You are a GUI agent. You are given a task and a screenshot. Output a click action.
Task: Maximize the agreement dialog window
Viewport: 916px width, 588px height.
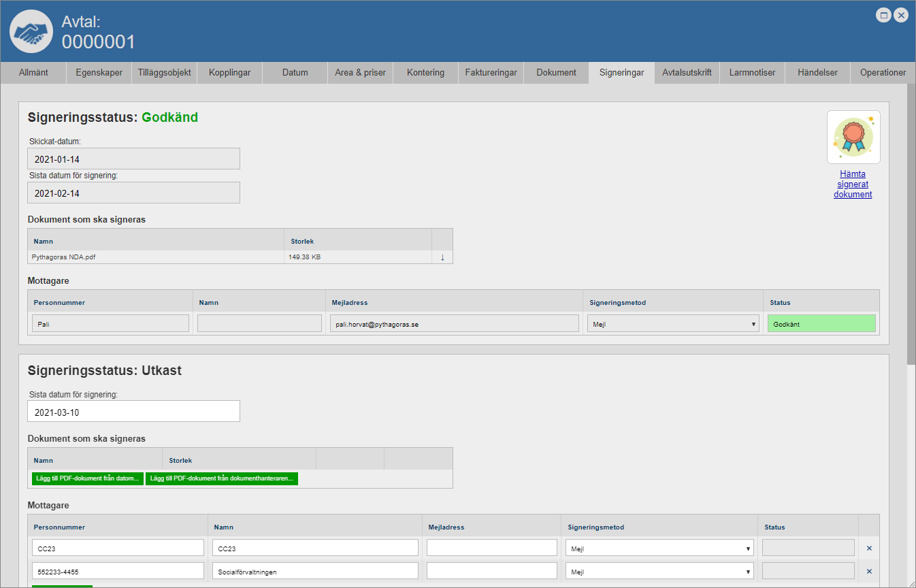(883, 15)
